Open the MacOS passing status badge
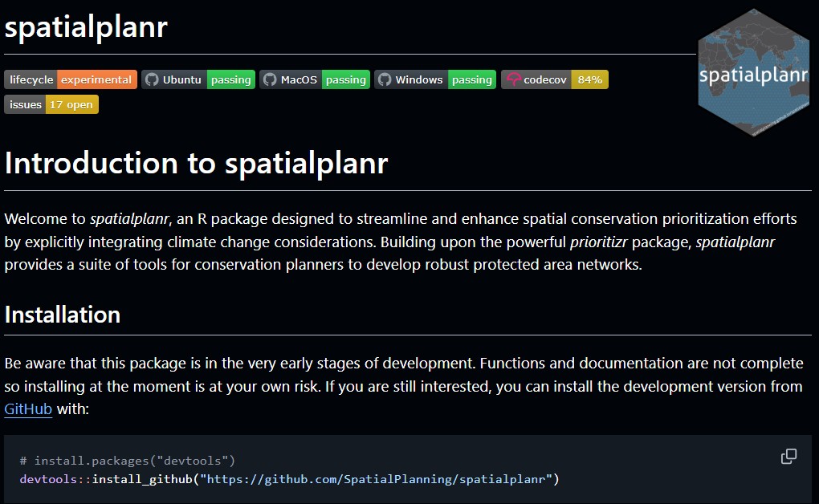The height and width of the screenshot is (504, 819). (x=346, y=79)
